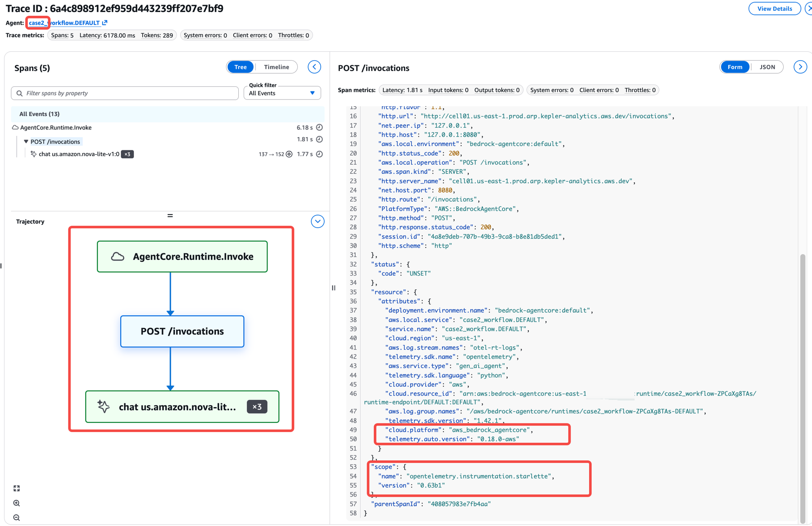Open the Quick filter All Events dropdown
The image size is (812, 526).
click(282, 93)
